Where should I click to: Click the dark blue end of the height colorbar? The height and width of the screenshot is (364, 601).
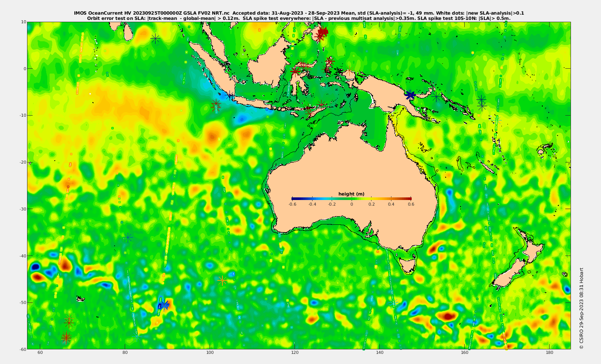(x=294, y=199)
